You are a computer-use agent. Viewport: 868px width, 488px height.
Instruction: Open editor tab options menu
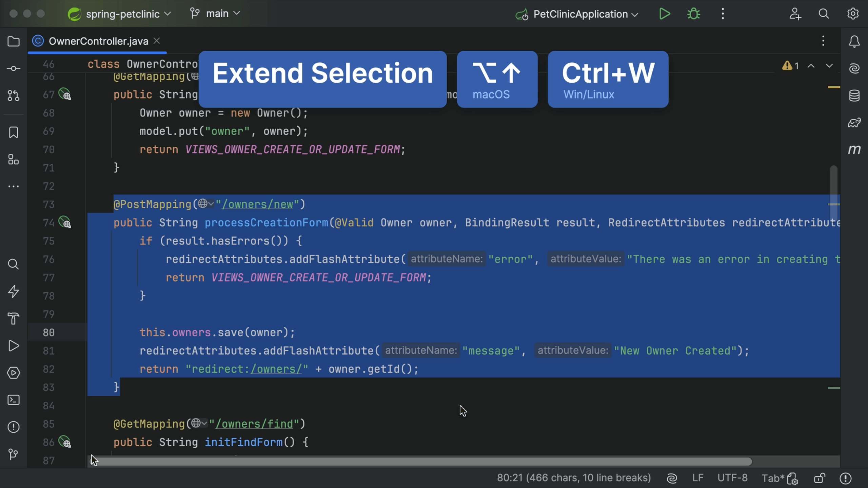point(823,41)
